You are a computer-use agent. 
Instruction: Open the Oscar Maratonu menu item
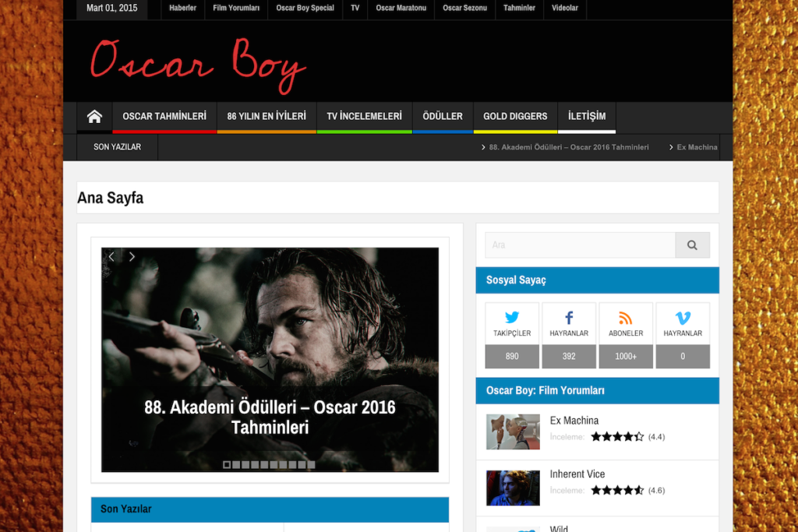pyautogui.click(x=401, y=8)
